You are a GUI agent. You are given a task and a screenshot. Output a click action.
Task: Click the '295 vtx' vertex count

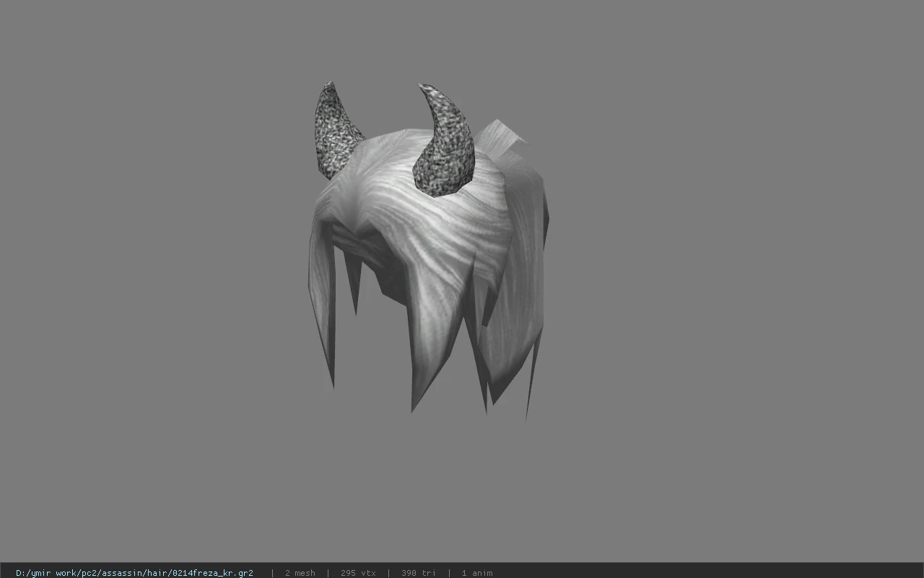358,573
